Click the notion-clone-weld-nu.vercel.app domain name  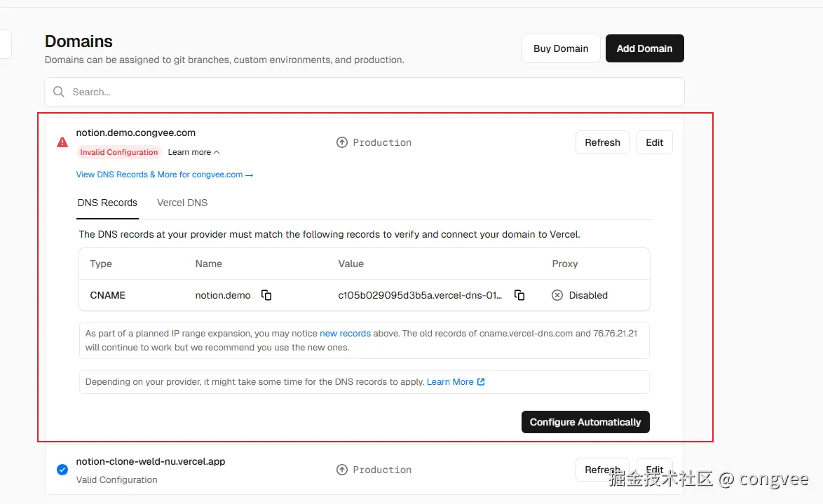[x=151, y=461]
